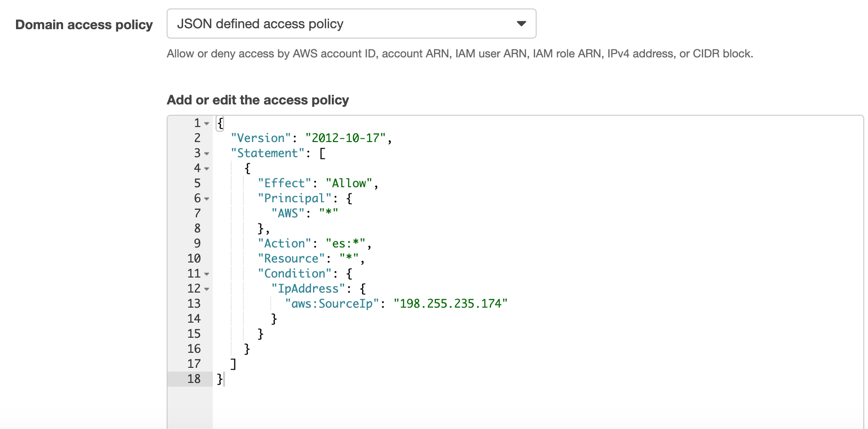Collapse the Statement fold at line 3

(x=207, y=154)
